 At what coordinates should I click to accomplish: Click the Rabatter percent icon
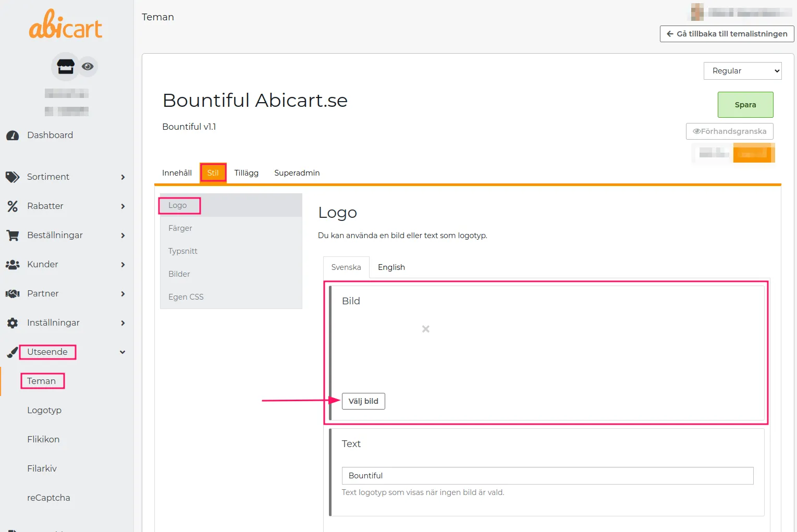[x=13, y=206]
